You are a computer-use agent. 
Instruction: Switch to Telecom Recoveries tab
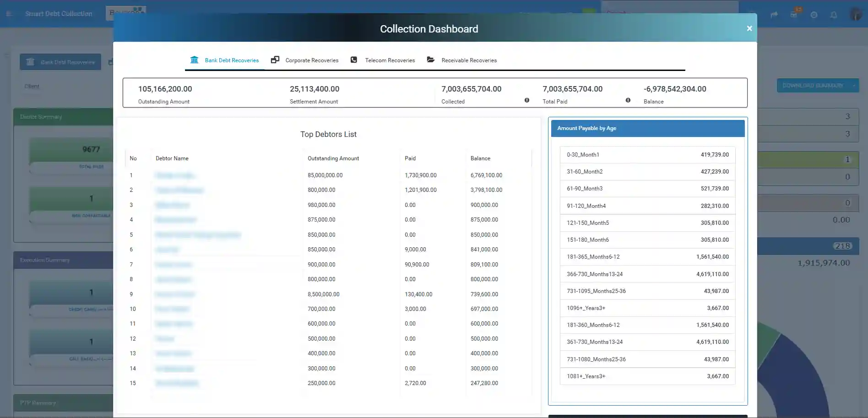(383, 60)
